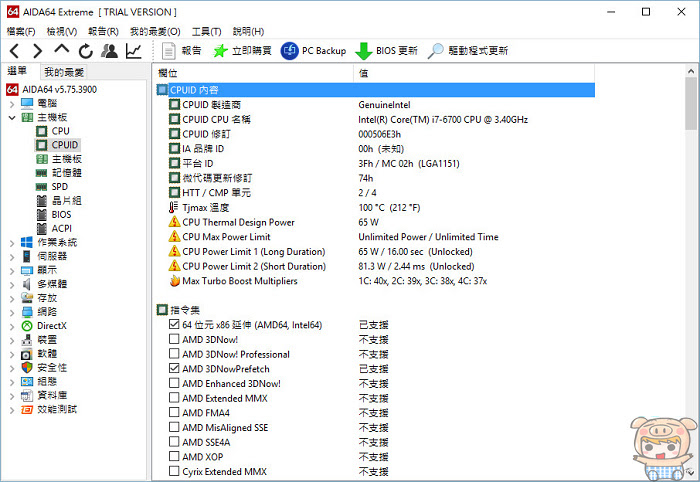The height and width of the screenshot is (482, 700).
Task: Select the CPUID 內容 header row
Action: (375, 90)
